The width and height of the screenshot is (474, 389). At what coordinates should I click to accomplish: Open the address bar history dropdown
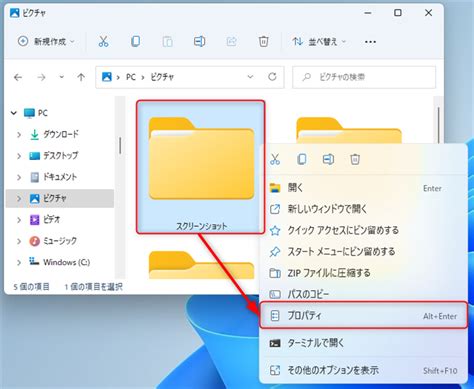250,77
